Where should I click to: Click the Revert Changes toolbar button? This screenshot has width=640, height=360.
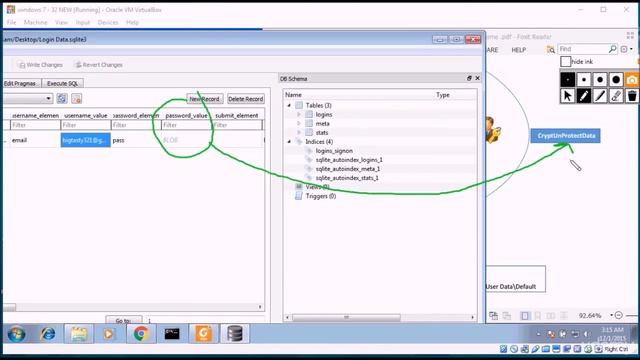point(99,65)
